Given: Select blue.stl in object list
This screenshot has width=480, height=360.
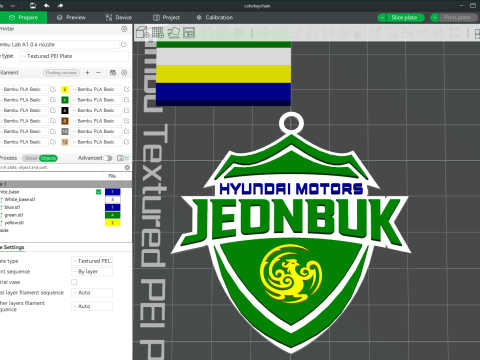Looking at the screenshot, I should [x=12, y=207].
